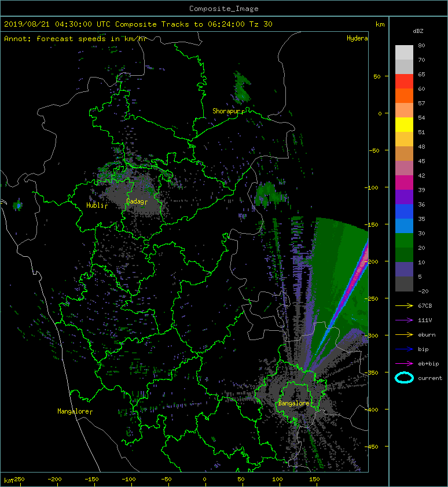Select the light blue swatch above 30 dBZ
Image resolution: width=448 pixels, height=487 pixels.
click(x=404, y=226)
